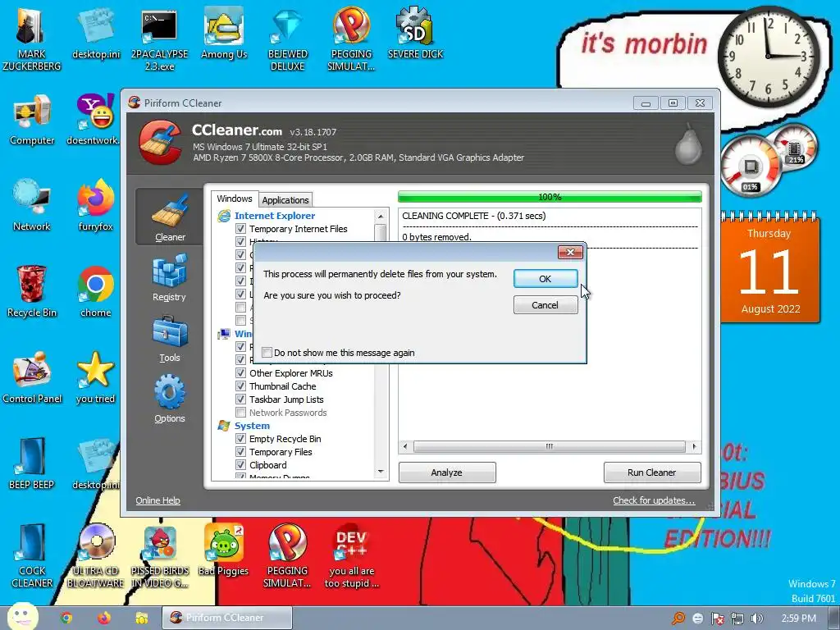840x630 pixels.
Task: Select the Bad Piggies desktop icon
Action: click(x=223, y=550)
